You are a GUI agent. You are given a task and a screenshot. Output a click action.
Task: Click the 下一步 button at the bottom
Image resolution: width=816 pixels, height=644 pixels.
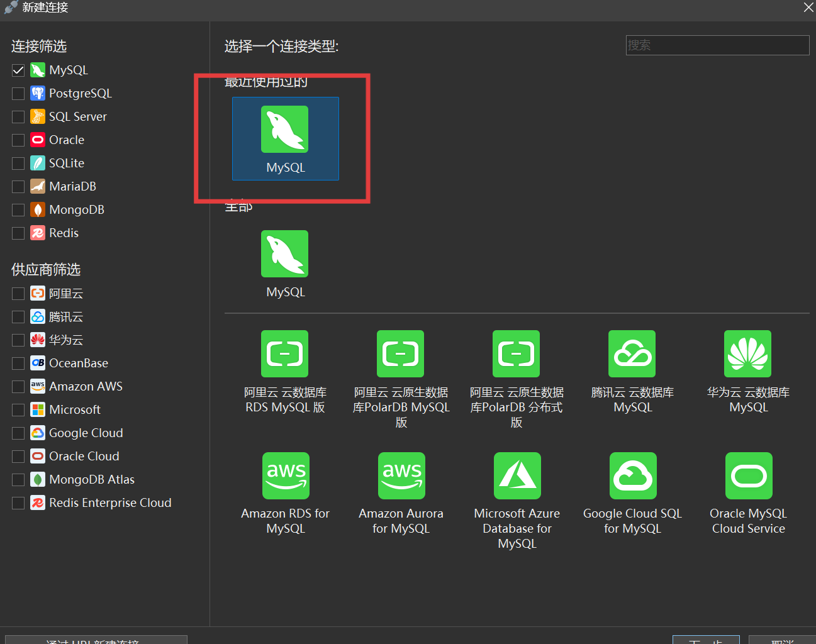click(x=706, y=640)
